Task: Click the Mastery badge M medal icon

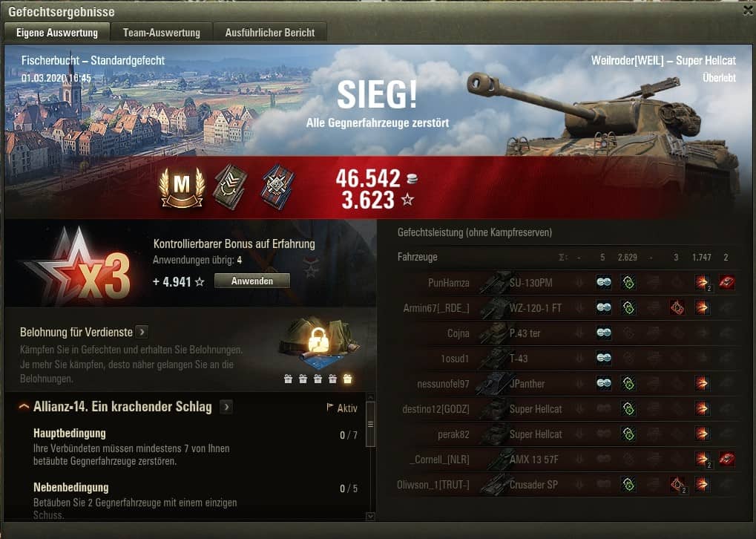Action: tap(182, 187)
